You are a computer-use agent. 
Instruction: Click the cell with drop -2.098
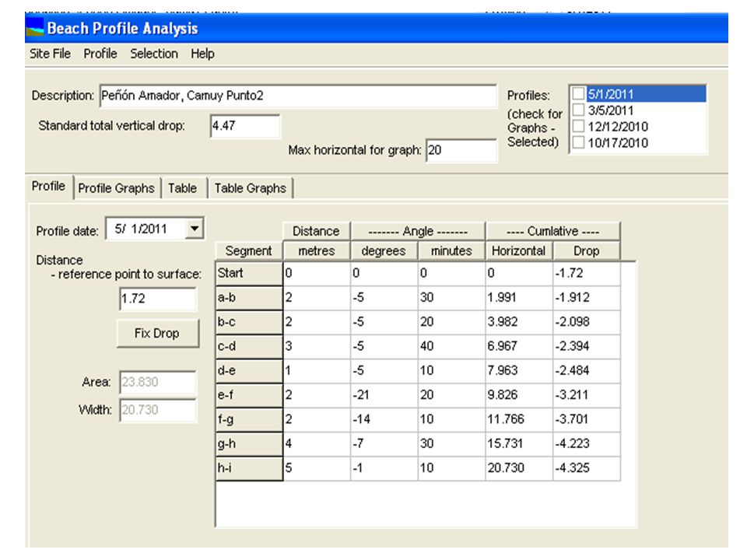coord(587,322)
